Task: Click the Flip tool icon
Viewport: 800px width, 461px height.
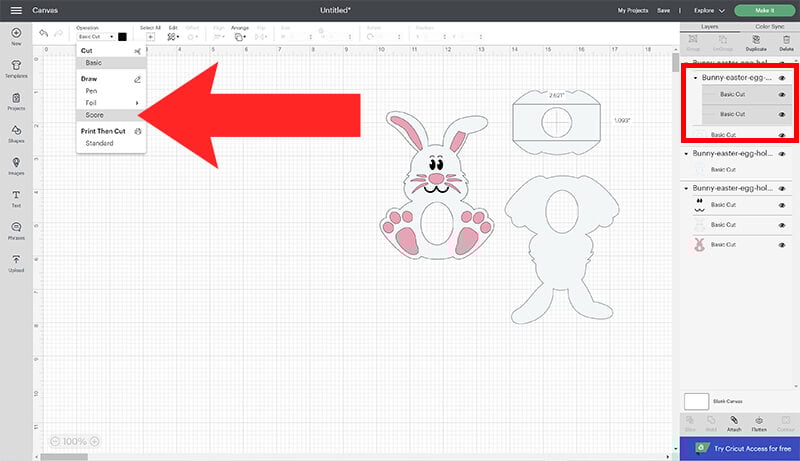Action: coord(260,37)
